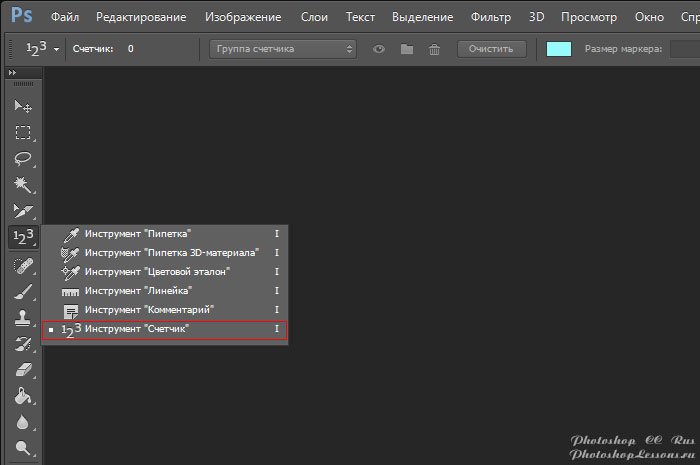
Task: Toggle count group visibility eye icon
Action: (379, 49)
